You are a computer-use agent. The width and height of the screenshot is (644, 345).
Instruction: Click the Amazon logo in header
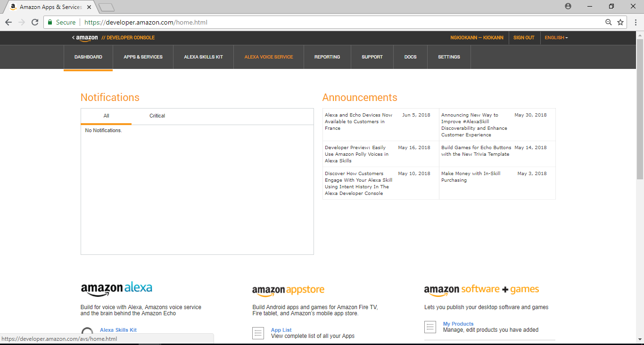click(87, 38)
